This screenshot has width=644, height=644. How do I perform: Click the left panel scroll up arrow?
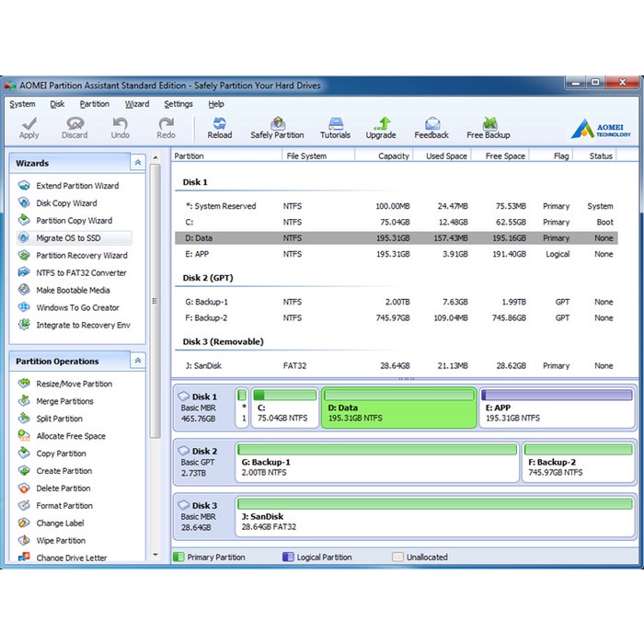(155, 157)
